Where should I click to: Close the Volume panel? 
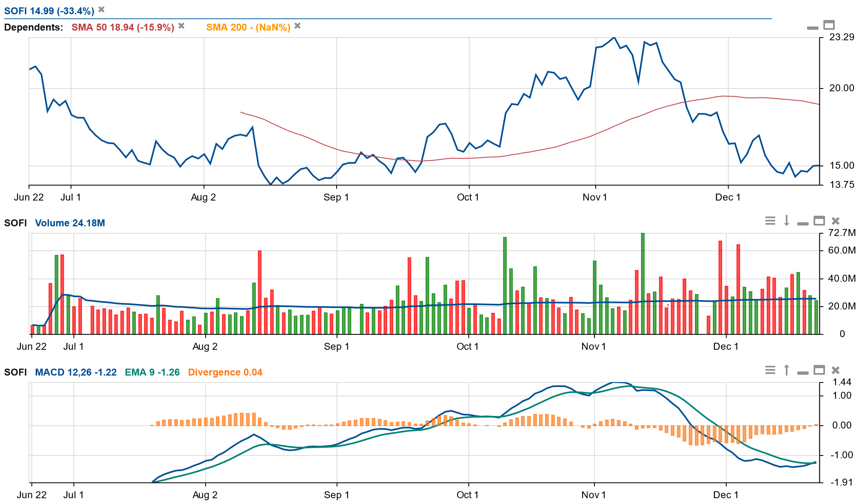click(x=835, y=221)
